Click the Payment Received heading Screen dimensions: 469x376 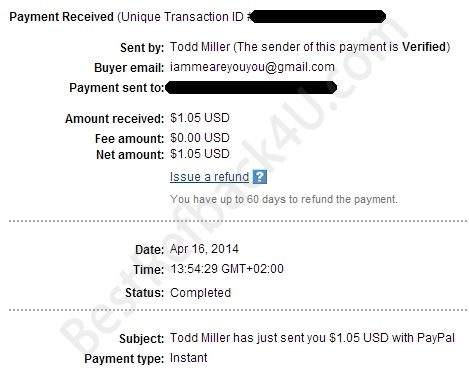pos(62,17)
